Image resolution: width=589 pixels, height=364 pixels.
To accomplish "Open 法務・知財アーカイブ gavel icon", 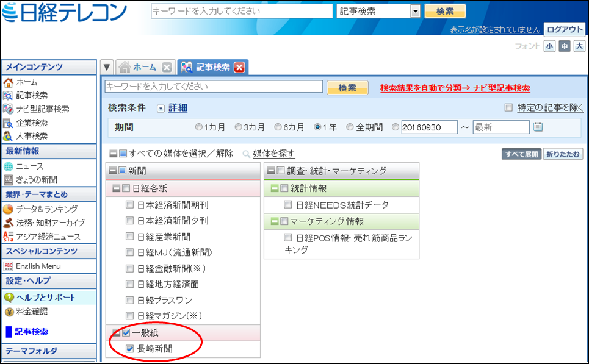I will pos(8,223).
